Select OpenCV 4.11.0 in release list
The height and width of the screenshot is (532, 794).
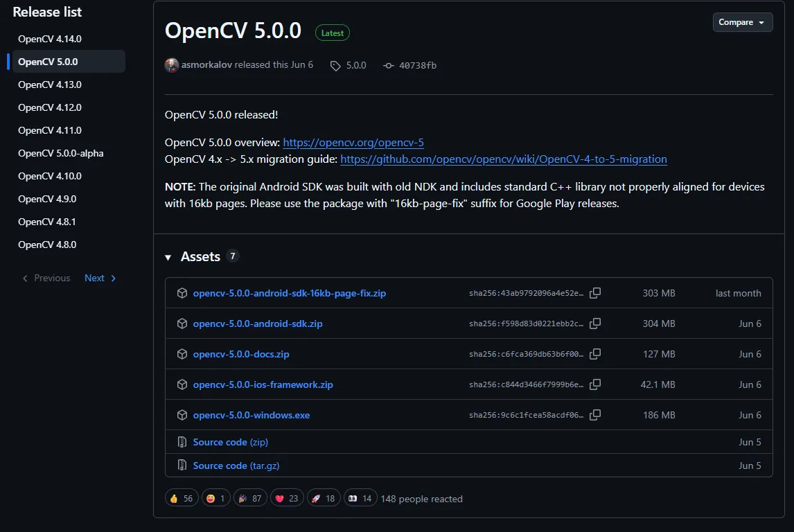69,130
